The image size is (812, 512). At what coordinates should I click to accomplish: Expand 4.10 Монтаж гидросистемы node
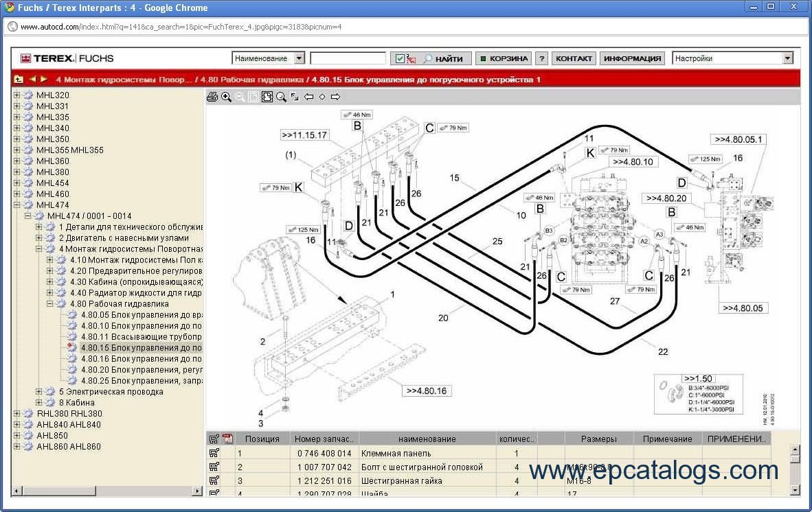coord(49,259)
